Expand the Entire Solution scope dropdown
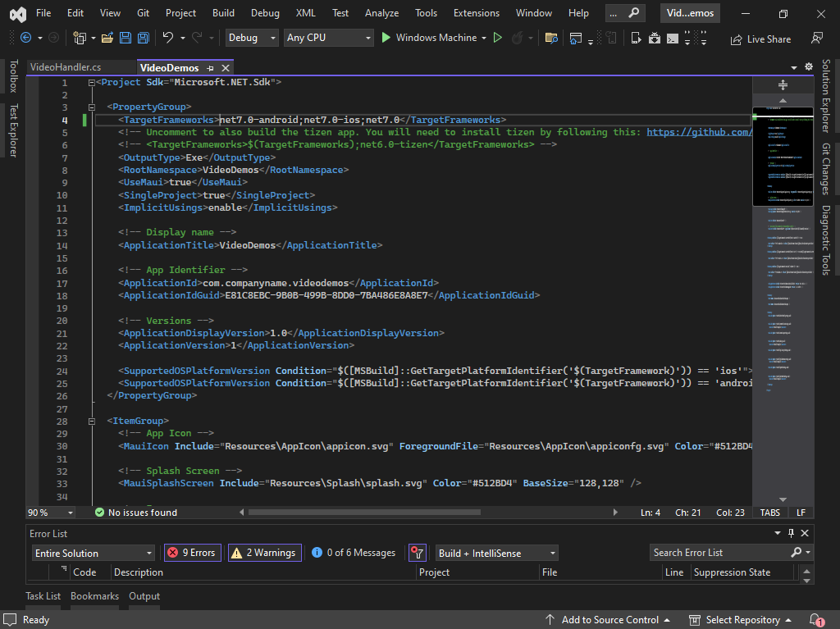This screenshot has height=629, width=840. [x=92, y=553]
